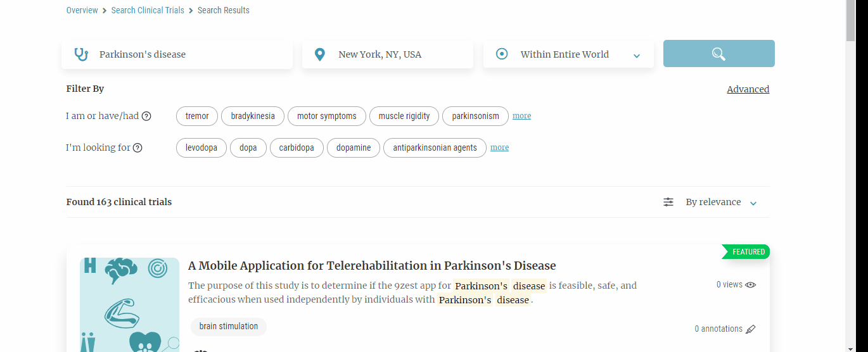
Task: Click the location pin icon
Action: click(x=320, y=54)
